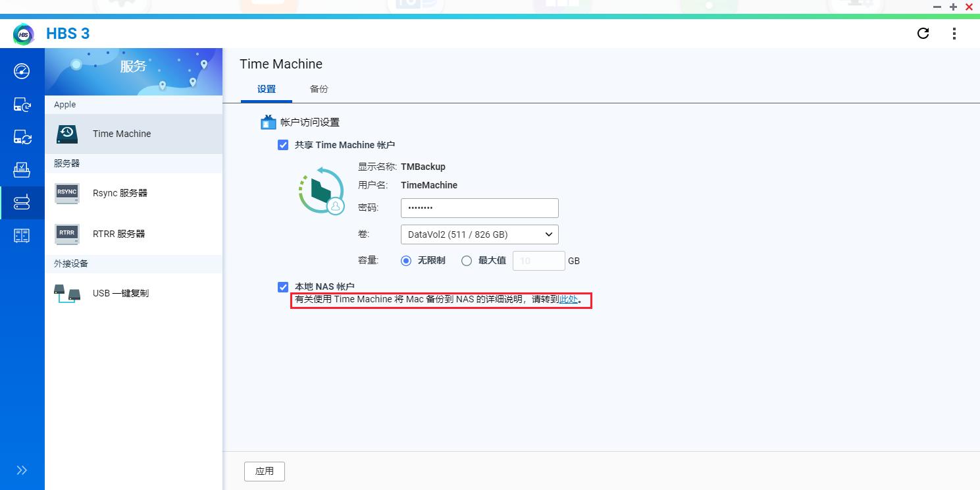980x490 pixels.
Task: Disable the 本地 NAS 帐户 checkbox
Action: coord(283,286)
